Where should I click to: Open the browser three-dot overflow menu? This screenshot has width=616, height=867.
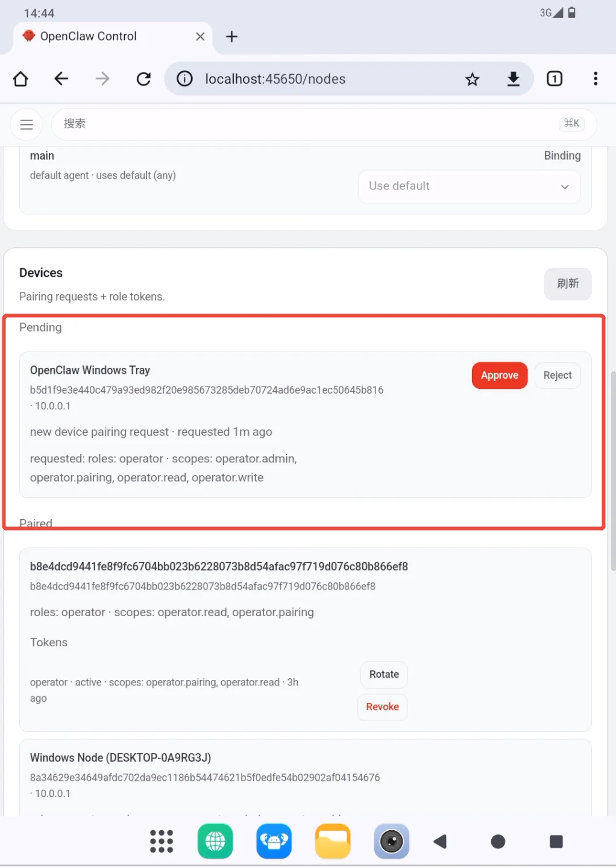(596, 79)
